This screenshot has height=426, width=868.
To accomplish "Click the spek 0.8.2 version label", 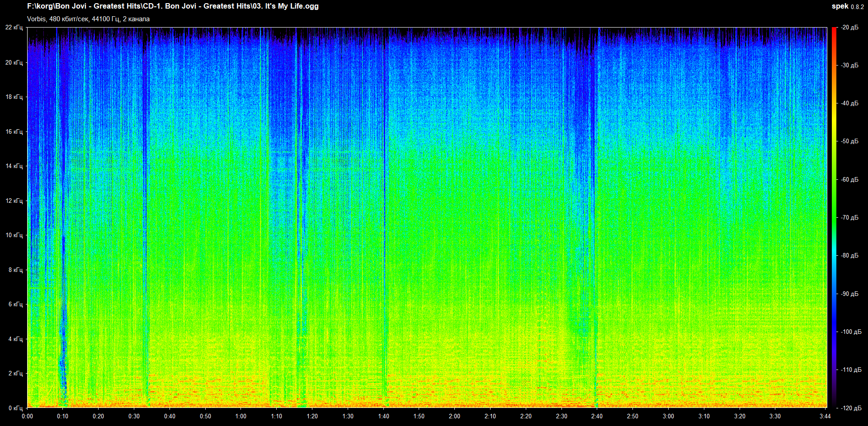I will tap(847, 6).
